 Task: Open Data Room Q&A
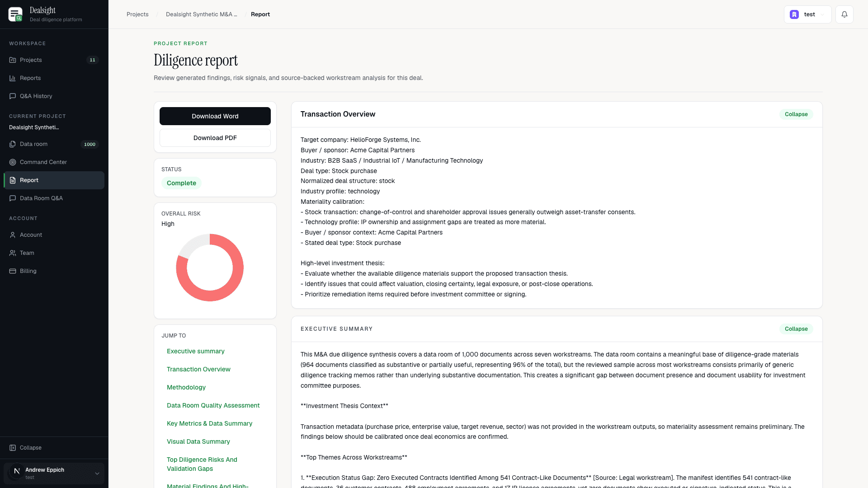point(54,198)
